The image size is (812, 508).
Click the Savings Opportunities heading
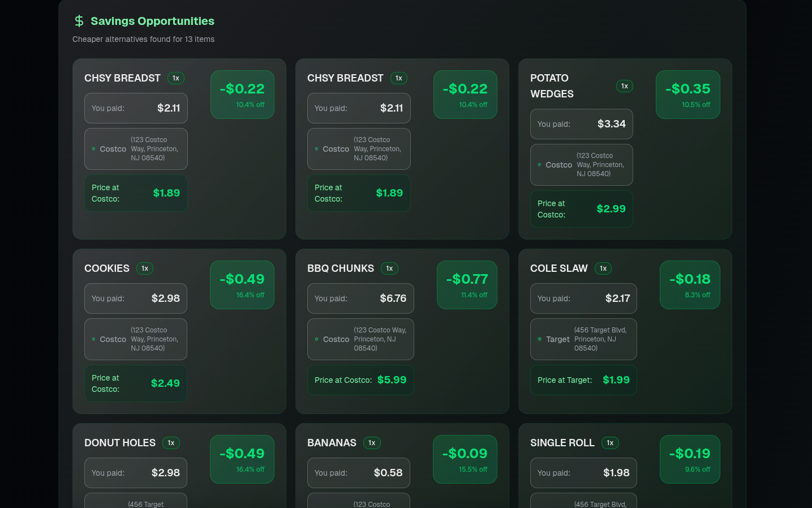(x=152, y=21)
